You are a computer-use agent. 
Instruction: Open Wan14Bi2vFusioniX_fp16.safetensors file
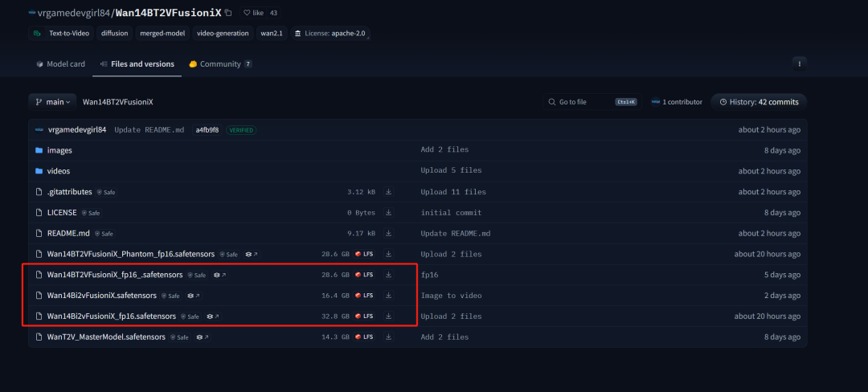111,316
